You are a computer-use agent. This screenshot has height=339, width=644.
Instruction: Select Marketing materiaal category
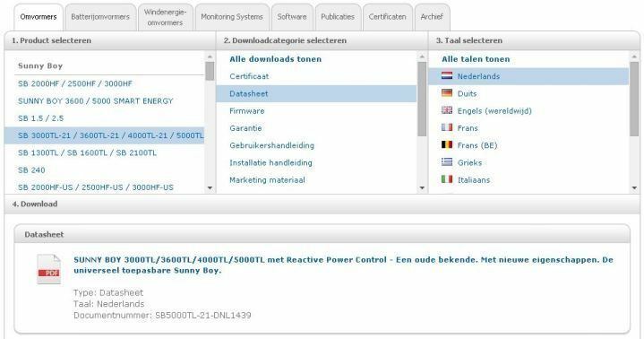[x=267, y=179]
